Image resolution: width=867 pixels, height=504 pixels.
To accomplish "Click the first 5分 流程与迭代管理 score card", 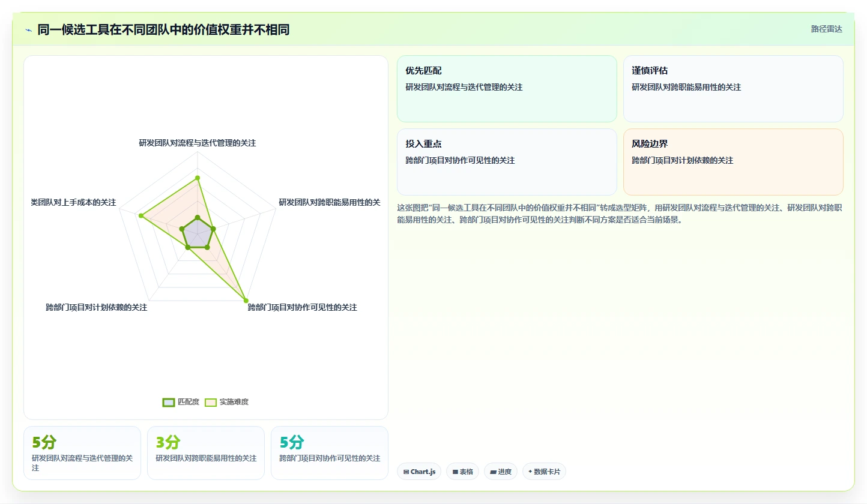I will pyautogui.click(x=82, y=453).
